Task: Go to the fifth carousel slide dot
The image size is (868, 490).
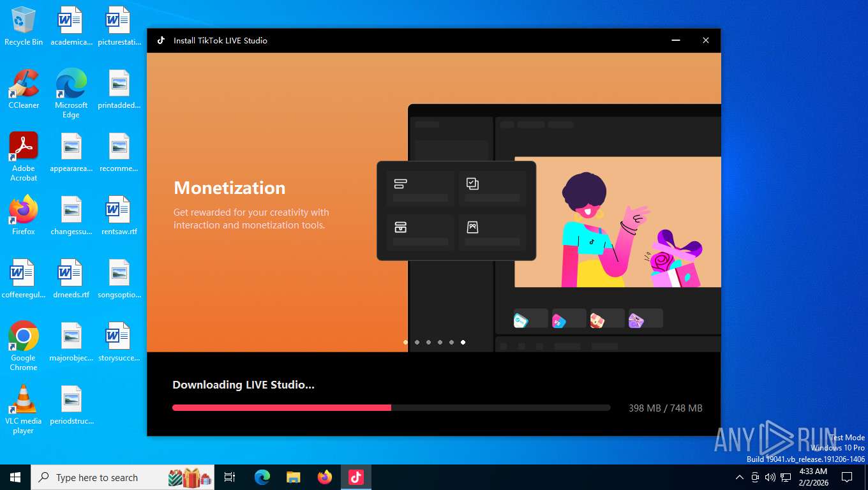Action: (451, 343)
